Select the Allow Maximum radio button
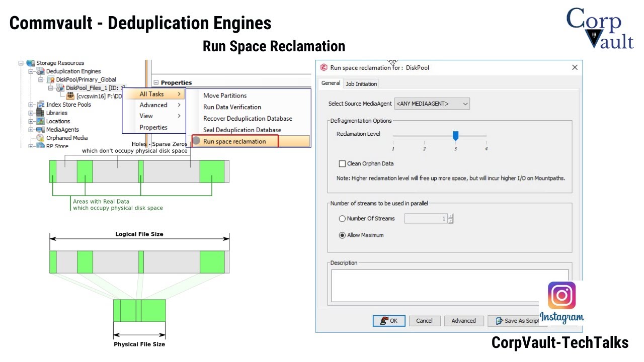644x362 pixels. (x=342, y=235)
